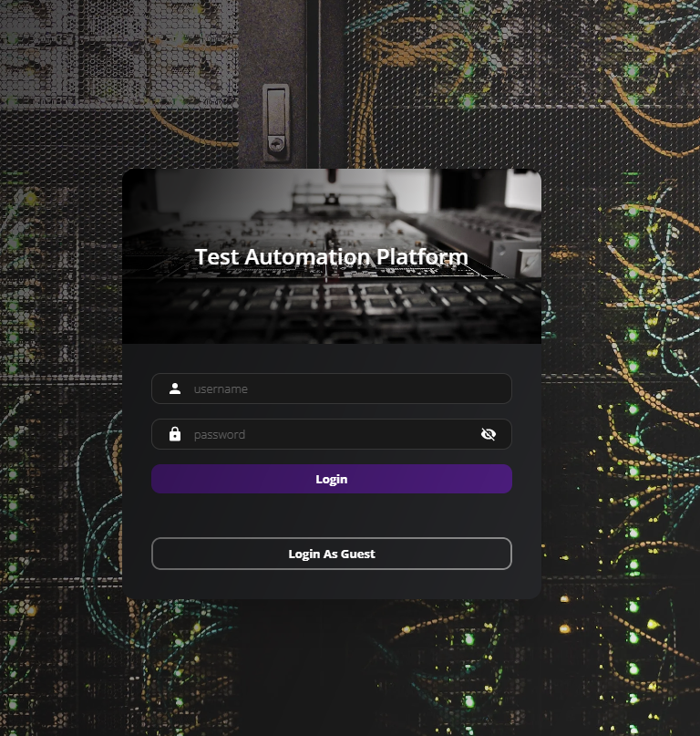The width and height of the screenshot is (700, 736).
Task: Click the padlock icon in password field
Action: tap(175, 434)
